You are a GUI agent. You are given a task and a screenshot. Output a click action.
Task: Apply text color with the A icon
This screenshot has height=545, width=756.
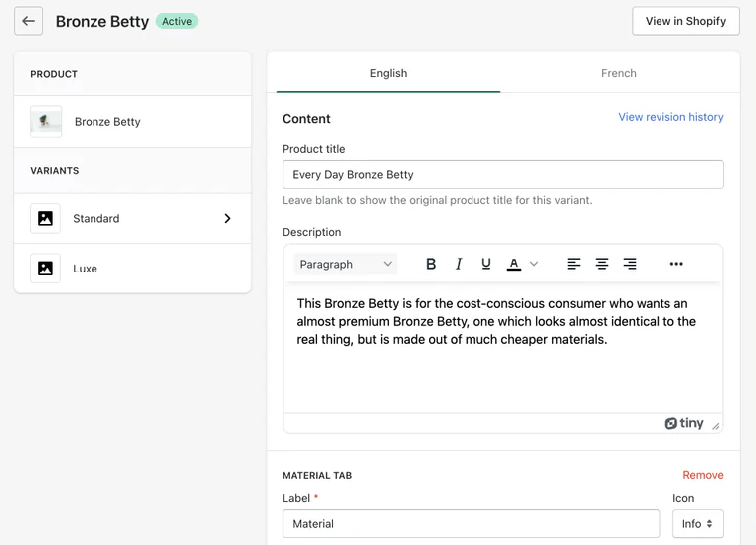514,264
